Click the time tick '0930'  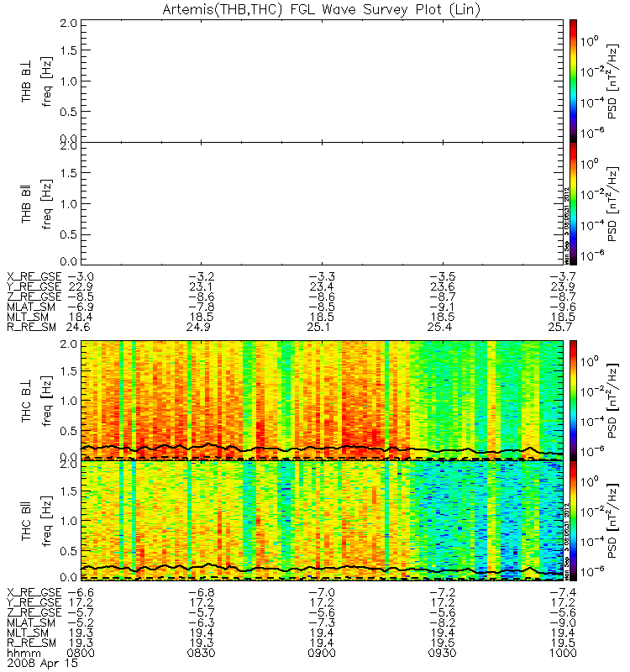point(443,654)
